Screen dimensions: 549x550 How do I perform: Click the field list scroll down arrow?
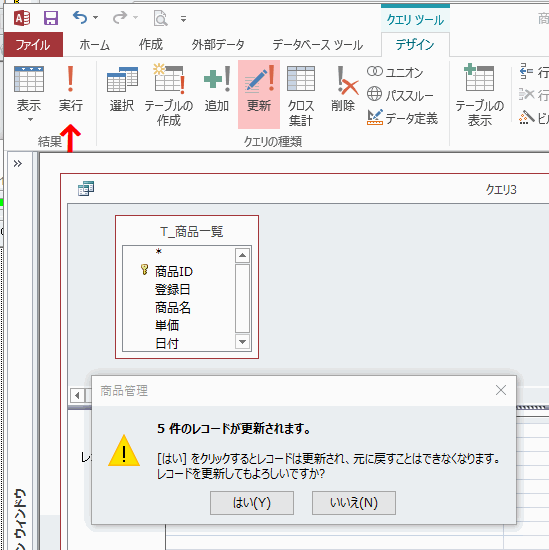[x=242, y=341]
